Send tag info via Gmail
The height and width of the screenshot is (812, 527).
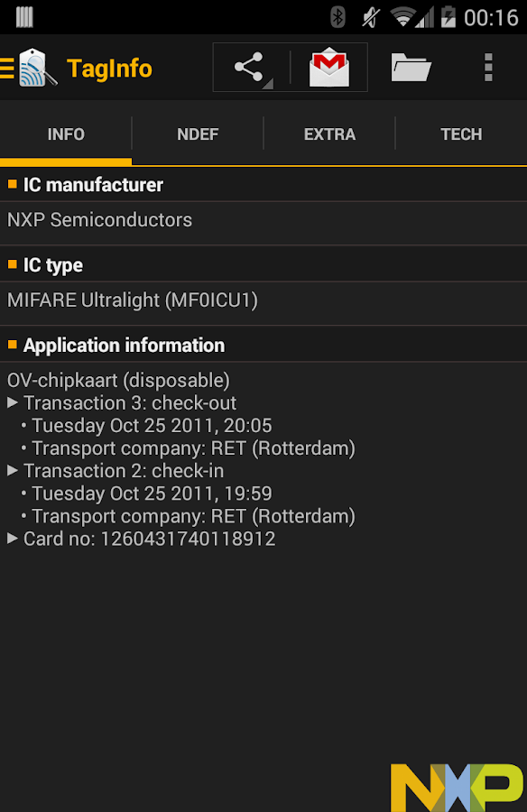329,67
